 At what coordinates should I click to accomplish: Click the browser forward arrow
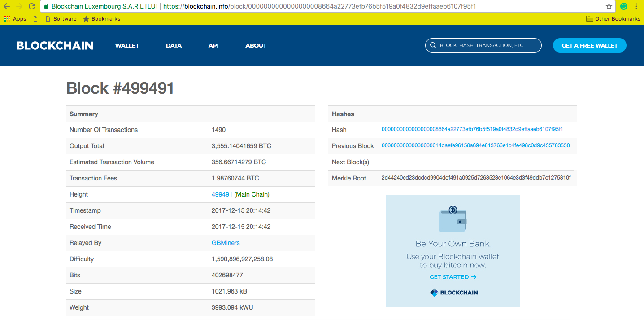coord(19,6)
